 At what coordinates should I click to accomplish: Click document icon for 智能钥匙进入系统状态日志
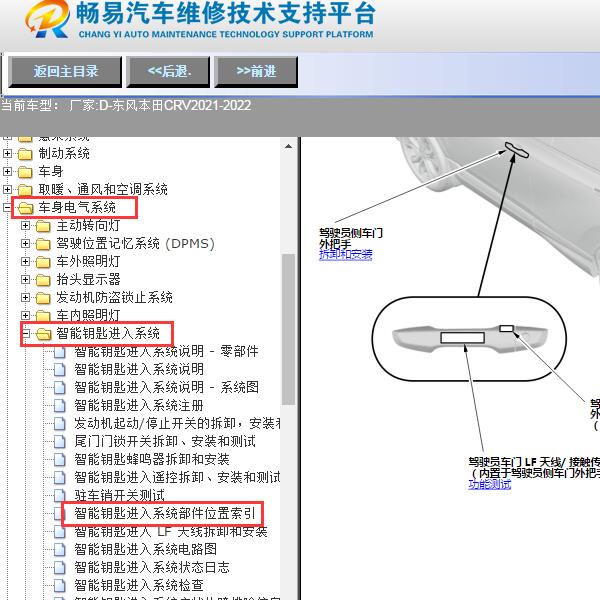tap(60, 567)
